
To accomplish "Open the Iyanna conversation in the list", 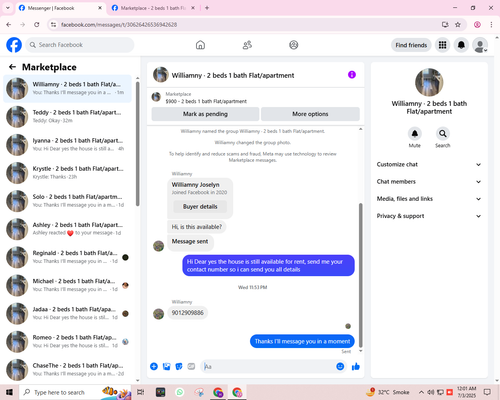I will 68,145.
